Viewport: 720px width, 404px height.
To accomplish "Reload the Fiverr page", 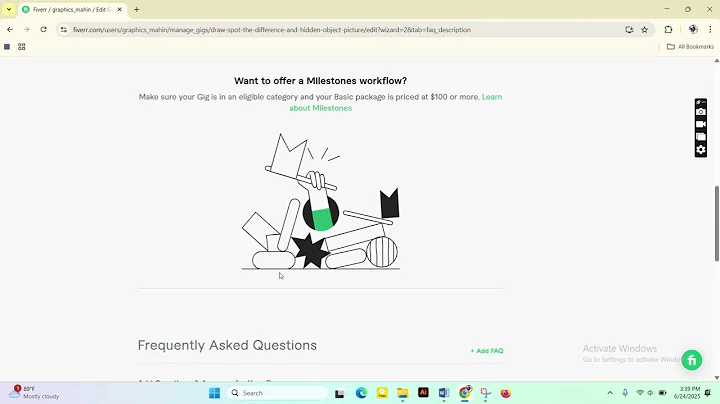I will pyautogui.click(x=44, y=29).
